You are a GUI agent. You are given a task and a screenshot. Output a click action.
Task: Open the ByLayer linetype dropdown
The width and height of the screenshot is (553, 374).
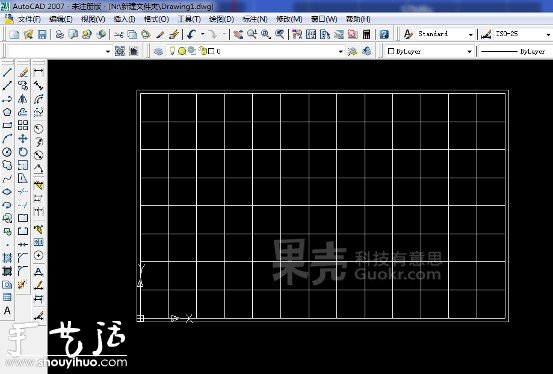click(x=516, y=52)
